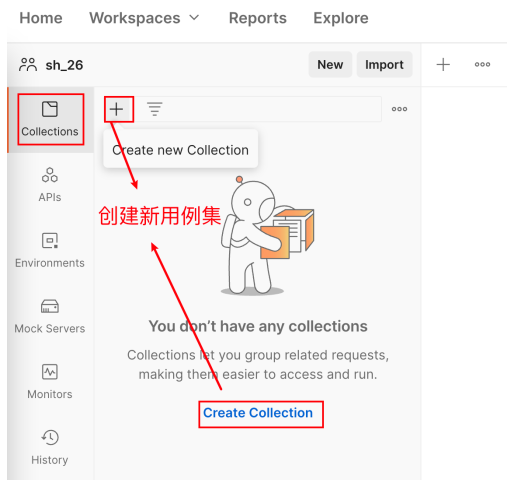Open the History sidebar tab
This screenshot has height=480, width=507.
tap(50, 447)
